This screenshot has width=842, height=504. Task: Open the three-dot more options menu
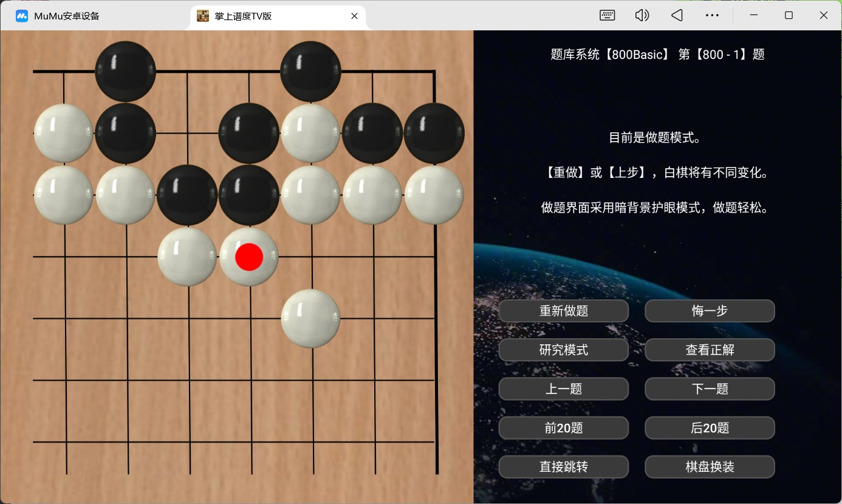[712, 16]
